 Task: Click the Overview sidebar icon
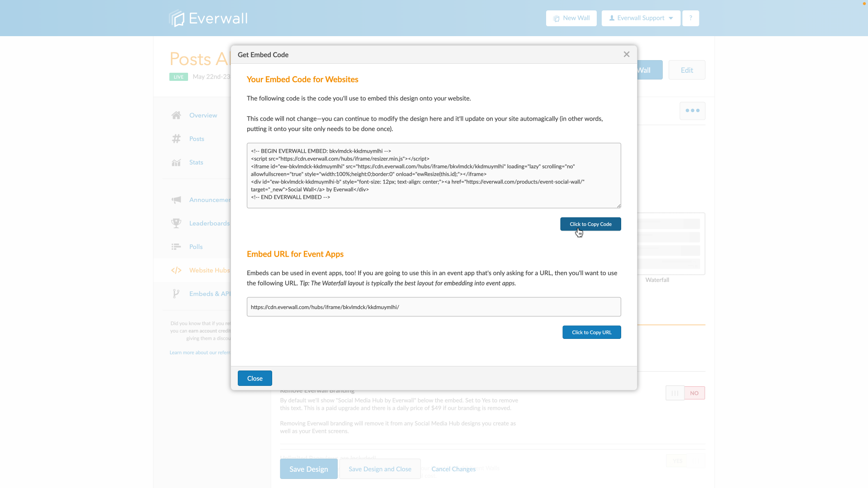(x=176, y=116)
